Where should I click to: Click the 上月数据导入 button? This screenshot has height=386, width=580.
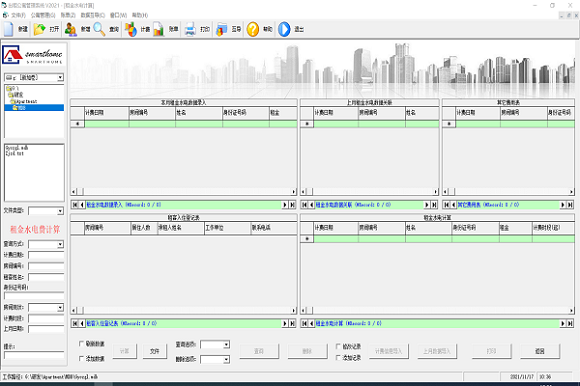tap(437, 351)
